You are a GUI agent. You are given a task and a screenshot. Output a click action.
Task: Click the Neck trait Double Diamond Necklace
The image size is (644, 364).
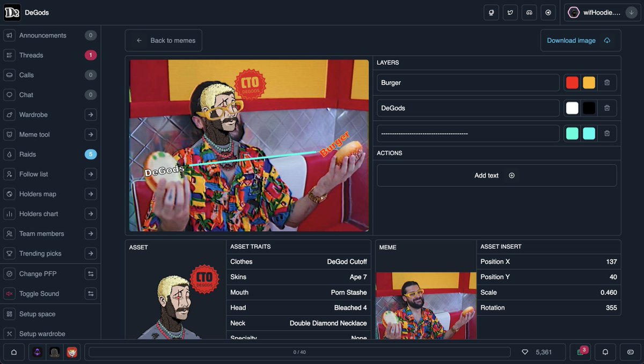pos(328,323)
